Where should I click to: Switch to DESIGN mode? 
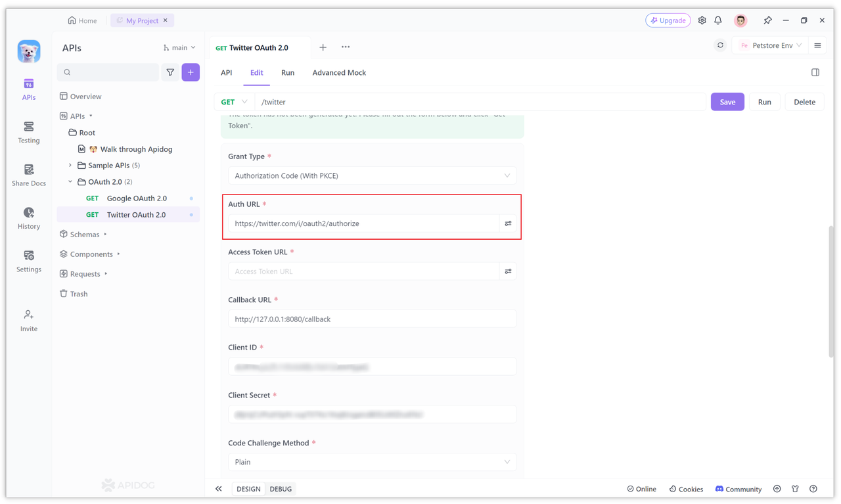coord(248,489)
